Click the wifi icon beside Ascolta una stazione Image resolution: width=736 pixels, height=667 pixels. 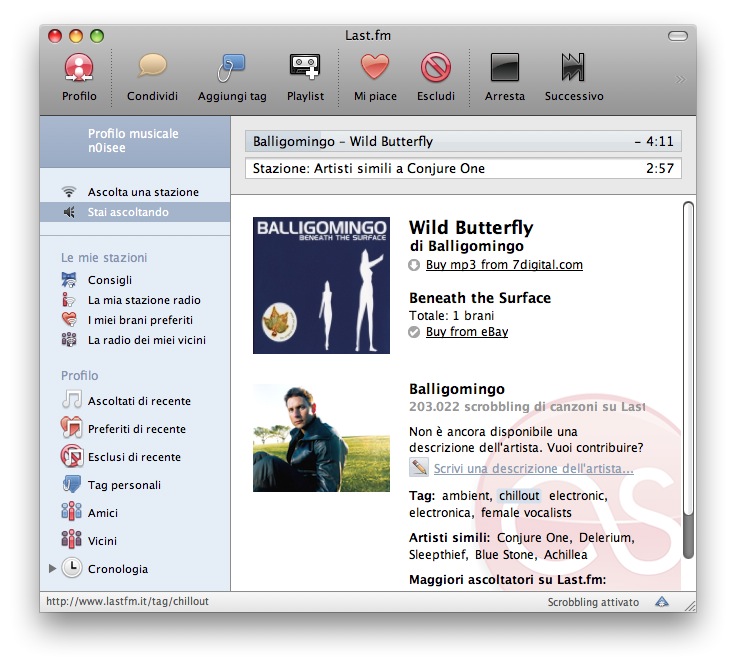(x=69, y=192)
